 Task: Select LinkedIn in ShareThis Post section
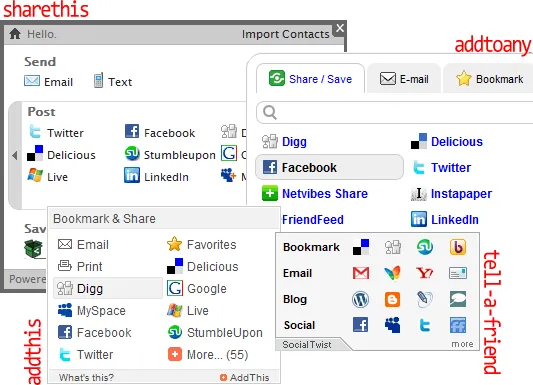156,176
